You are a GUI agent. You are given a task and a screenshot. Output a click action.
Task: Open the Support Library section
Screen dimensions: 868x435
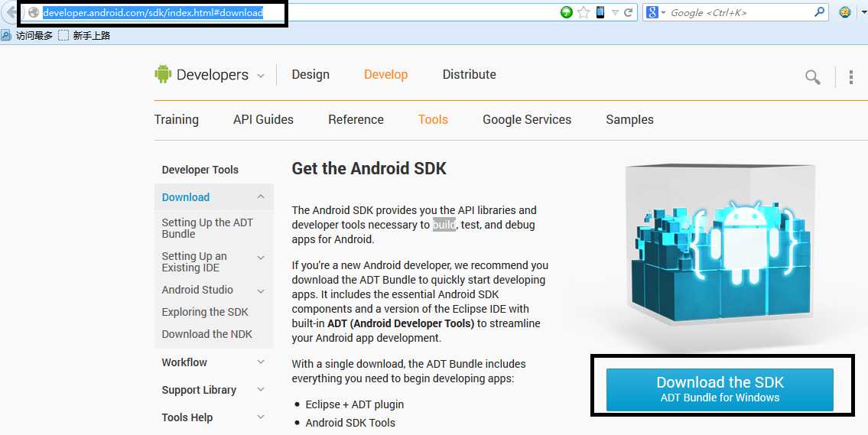tap(199, 390)
